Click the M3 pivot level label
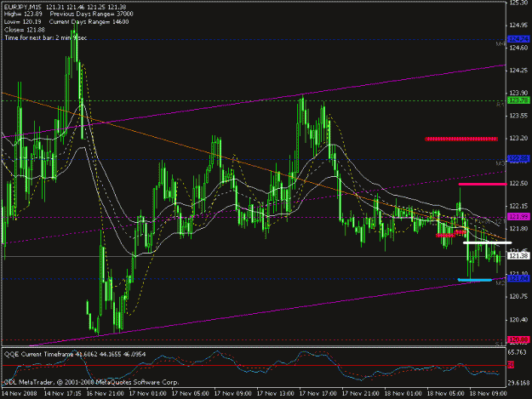Viewport: 532px width, 399px height. [x=501, y=163]
